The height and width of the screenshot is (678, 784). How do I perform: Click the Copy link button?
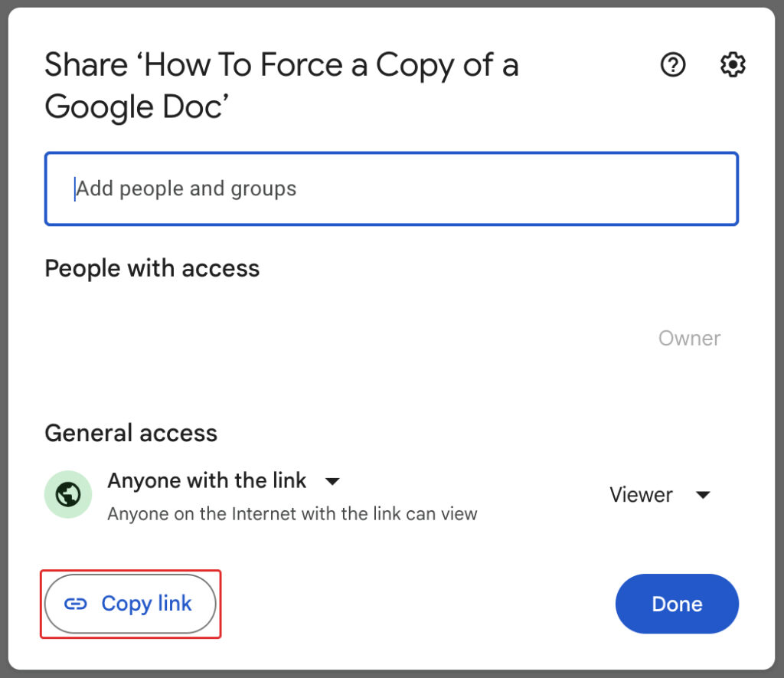130,604
